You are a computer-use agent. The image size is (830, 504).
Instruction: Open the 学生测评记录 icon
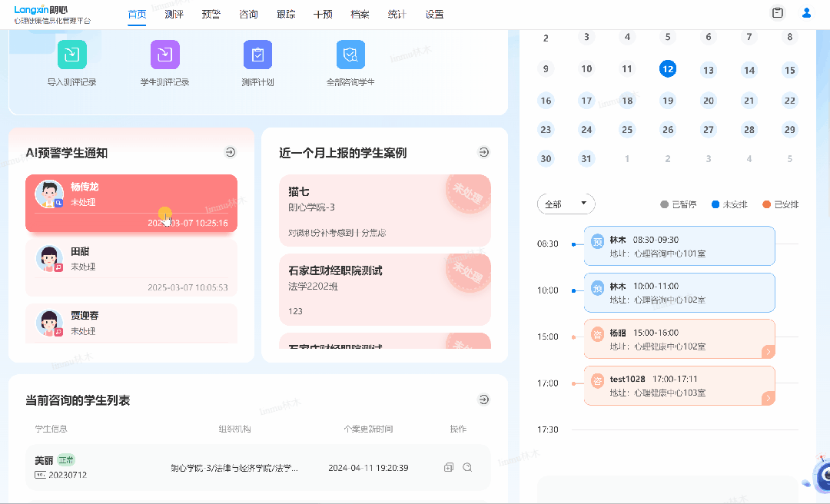(x=164, y=55)
